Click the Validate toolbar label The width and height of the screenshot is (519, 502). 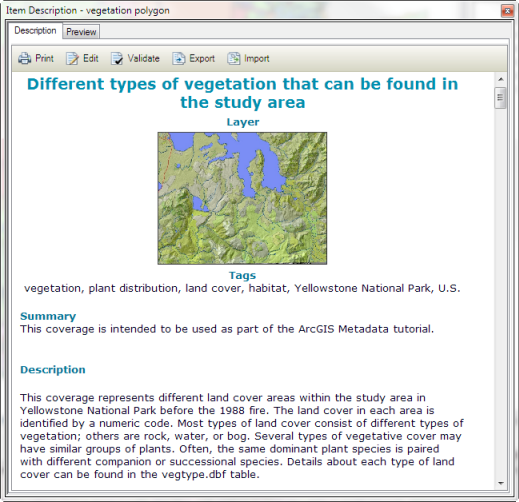144,58
